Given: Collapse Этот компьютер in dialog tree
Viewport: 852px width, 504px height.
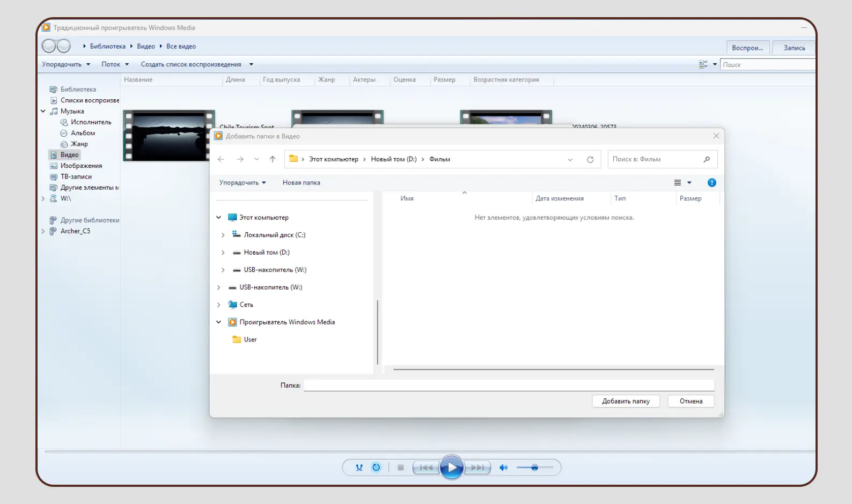Looking at the screenshot, I should 218,218.
